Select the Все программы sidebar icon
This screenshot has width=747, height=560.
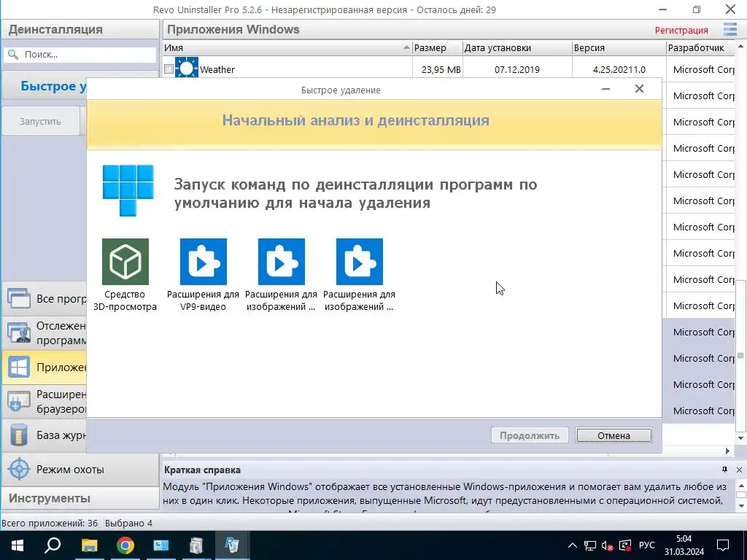point(19,298)
